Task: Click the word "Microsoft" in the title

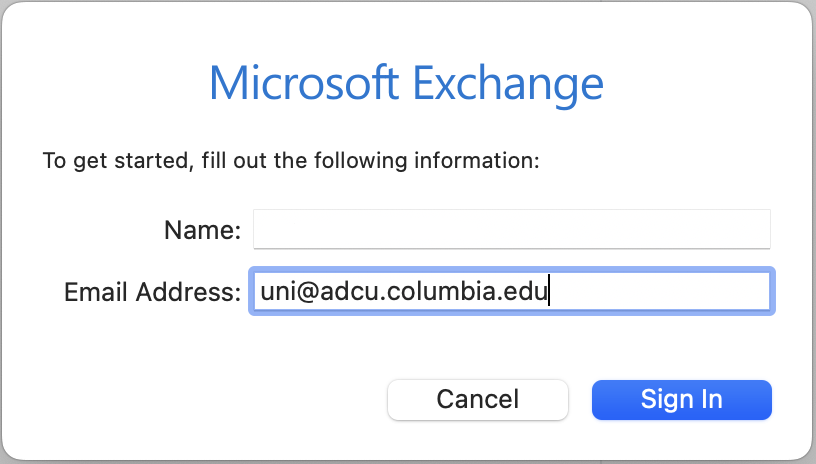Action: (x=304, y=83)
